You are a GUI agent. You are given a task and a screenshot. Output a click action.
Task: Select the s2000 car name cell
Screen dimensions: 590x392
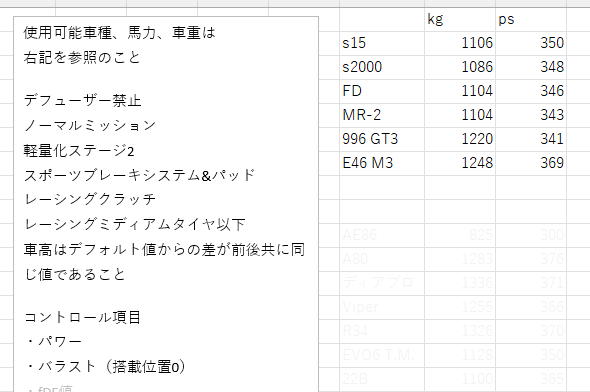click(382, 67)
